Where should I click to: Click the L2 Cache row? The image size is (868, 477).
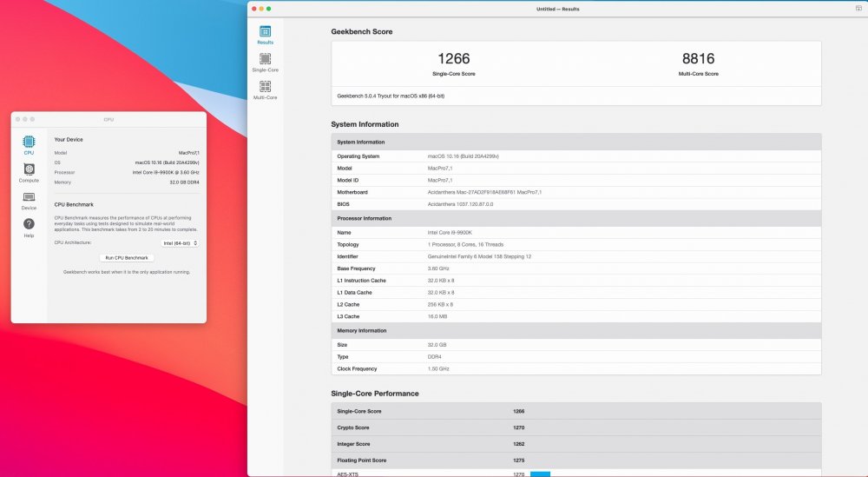click(576, 305)
